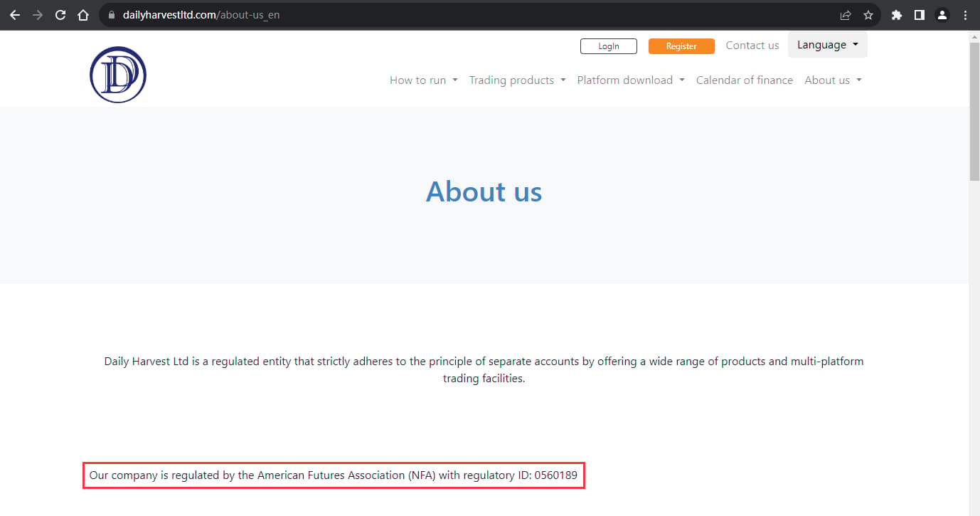
Task: Expand the Language dropdown
Action: coord(828,45)
